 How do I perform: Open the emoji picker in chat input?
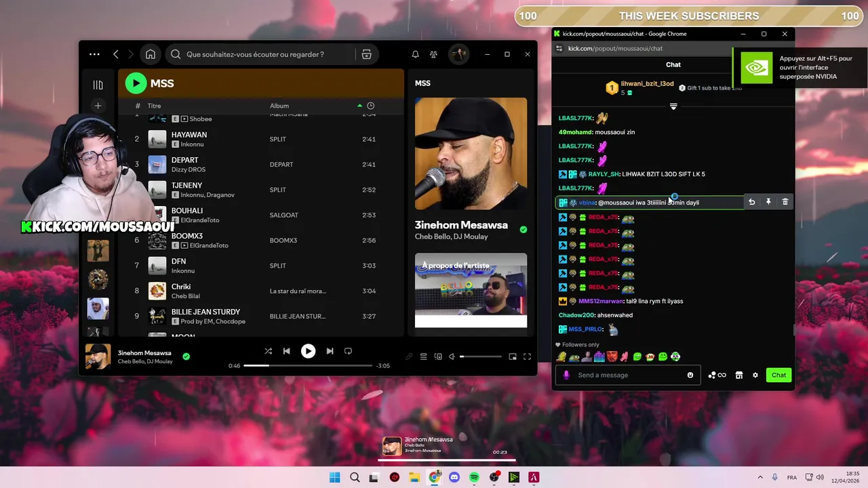coord(690,375)
